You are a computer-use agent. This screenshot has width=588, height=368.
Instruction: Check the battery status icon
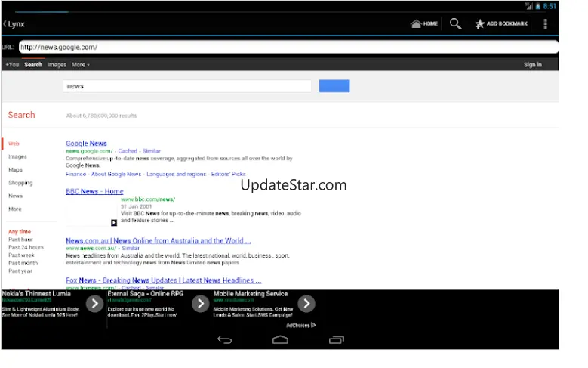click(538, 6)
